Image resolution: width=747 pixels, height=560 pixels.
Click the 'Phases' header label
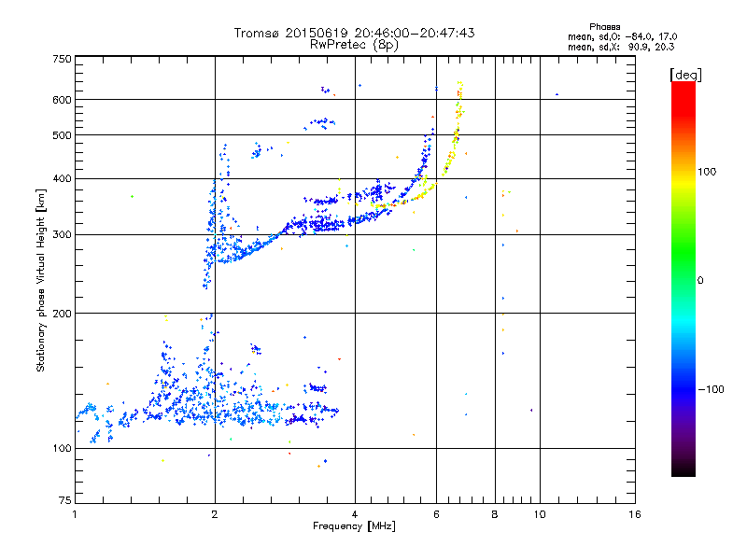(x=604, y=27)
